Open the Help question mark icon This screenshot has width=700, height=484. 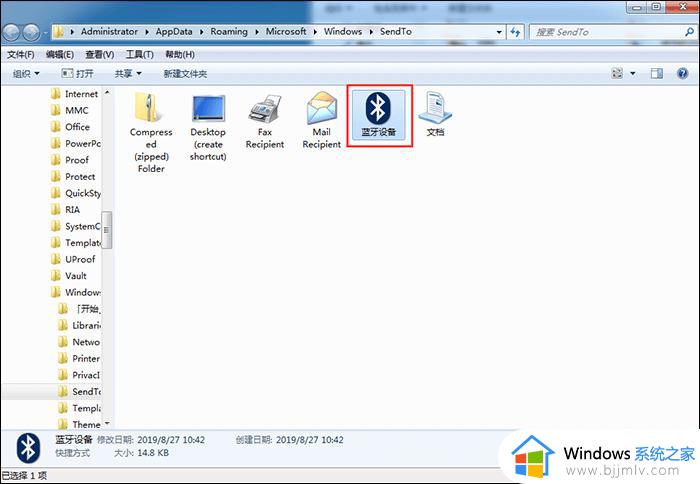click(x=683, y=73)
